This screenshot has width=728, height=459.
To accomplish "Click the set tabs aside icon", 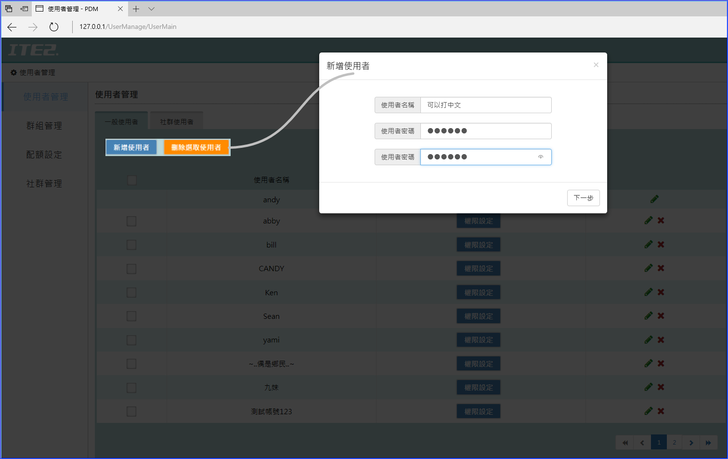I will (24, 9).
